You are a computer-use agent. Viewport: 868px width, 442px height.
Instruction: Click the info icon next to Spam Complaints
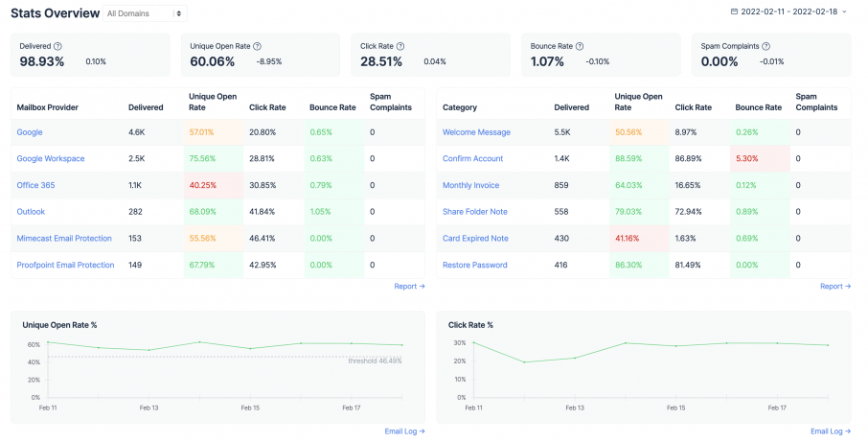coord(765,46)
